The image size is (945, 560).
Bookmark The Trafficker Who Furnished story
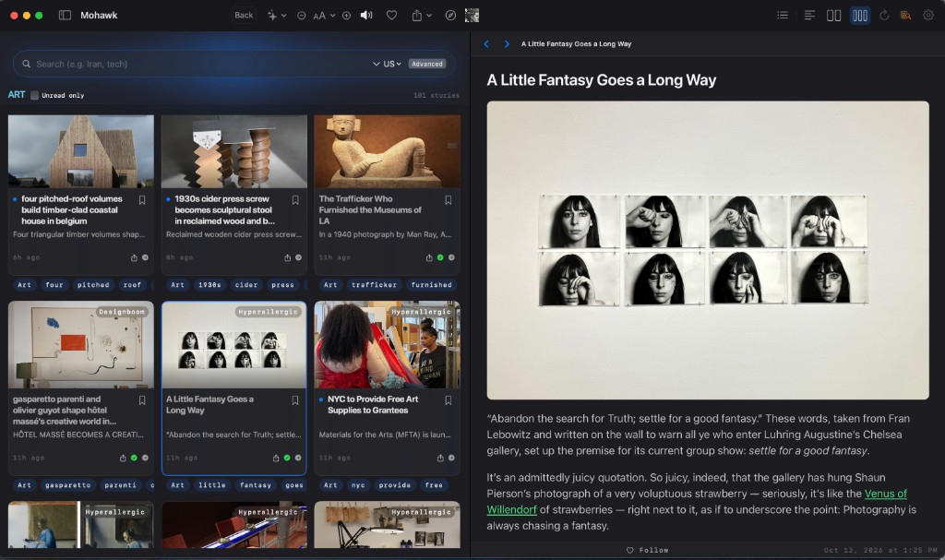tap(449, 200)
